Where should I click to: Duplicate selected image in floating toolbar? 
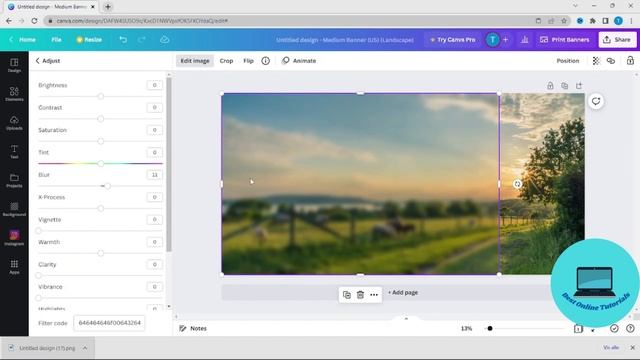(347, 295)
